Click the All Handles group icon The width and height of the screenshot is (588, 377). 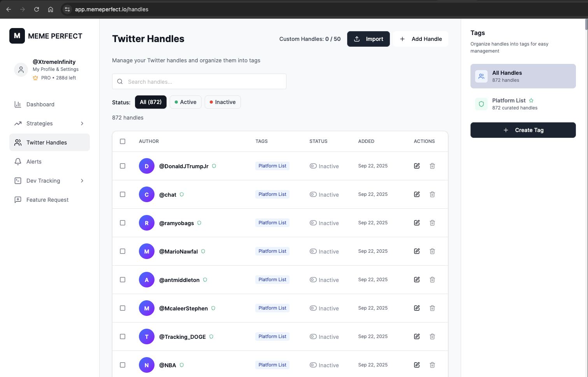(x=481, y=76)
